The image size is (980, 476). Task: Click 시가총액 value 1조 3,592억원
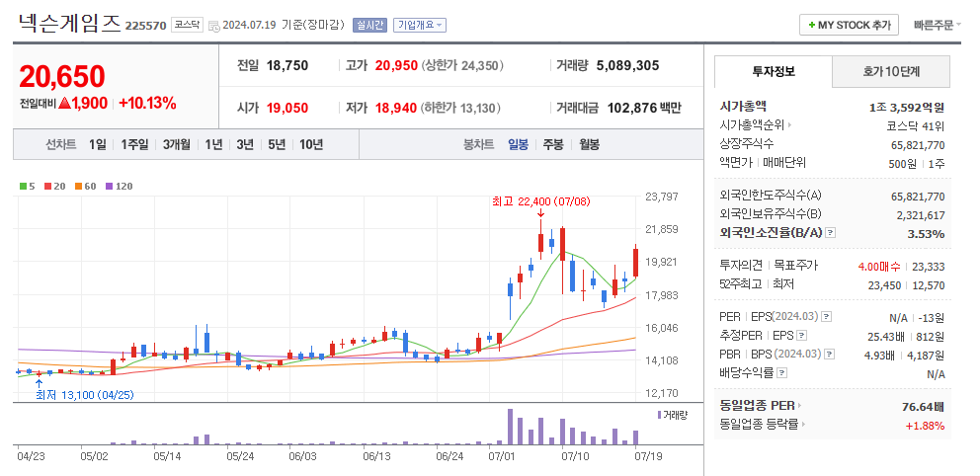pos(907,107)
